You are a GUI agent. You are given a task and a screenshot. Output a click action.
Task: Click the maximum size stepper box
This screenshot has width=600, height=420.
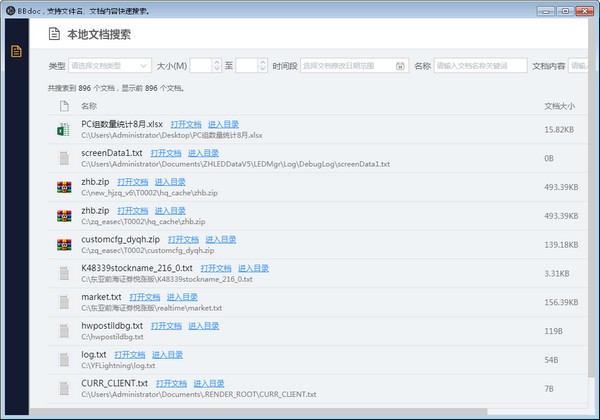tap(250, 66)
